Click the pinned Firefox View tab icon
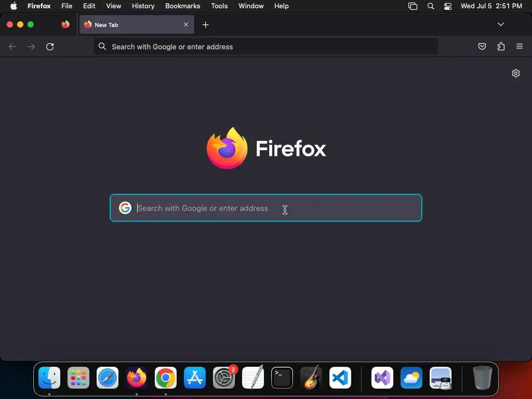 coord(65,24)
